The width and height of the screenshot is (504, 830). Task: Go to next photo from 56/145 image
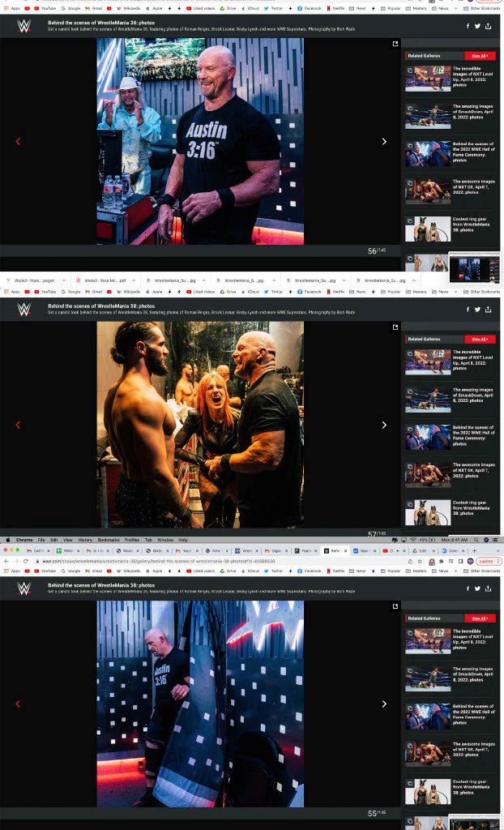pos(384,141)
